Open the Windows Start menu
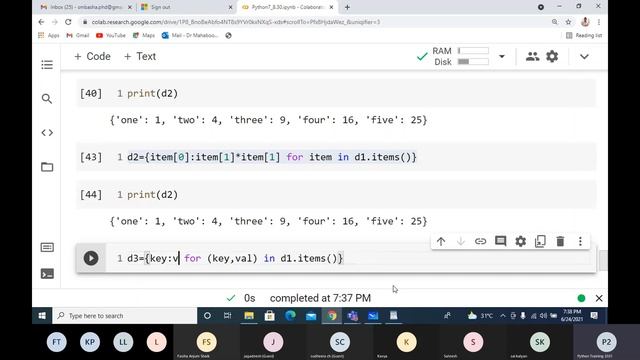The height and width of the screenshot is (360, 640). [42, 316]
